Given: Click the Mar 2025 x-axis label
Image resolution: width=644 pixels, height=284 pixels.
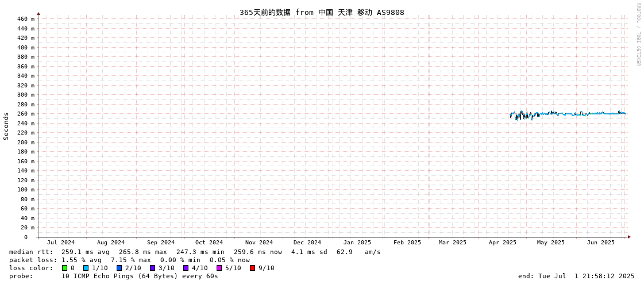Looking at the screenshot, I should coord(452,243).
